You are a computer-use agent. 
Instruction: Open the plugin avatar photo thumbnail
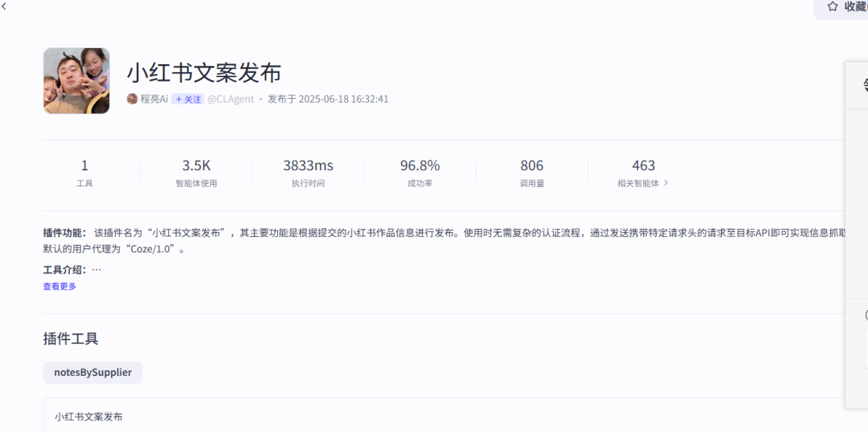coord(76,81)
